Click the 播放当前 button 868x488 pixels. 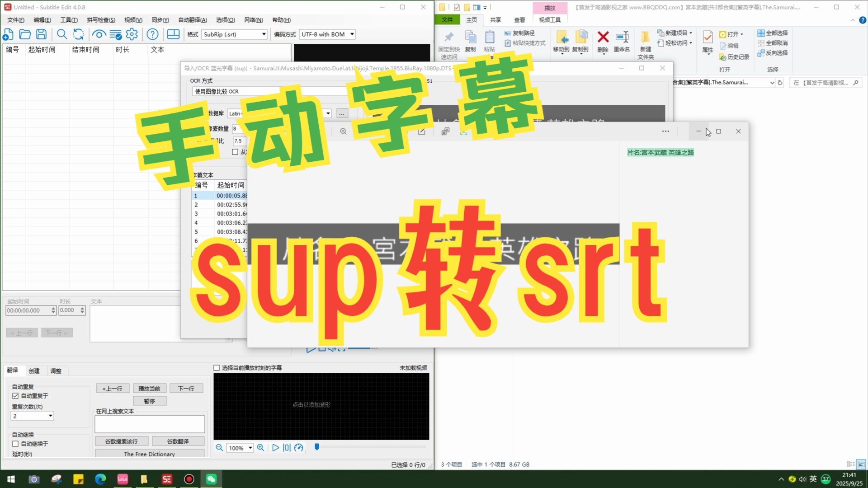149,389
